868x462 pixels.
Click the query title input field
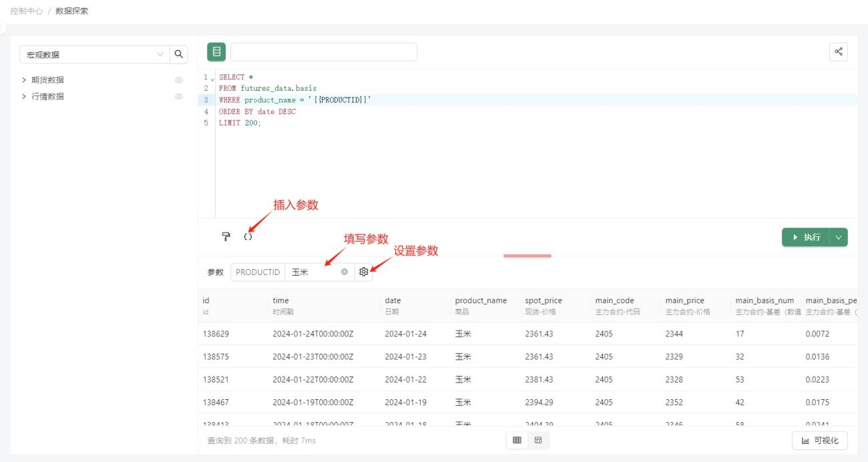[x=324, y=52]
